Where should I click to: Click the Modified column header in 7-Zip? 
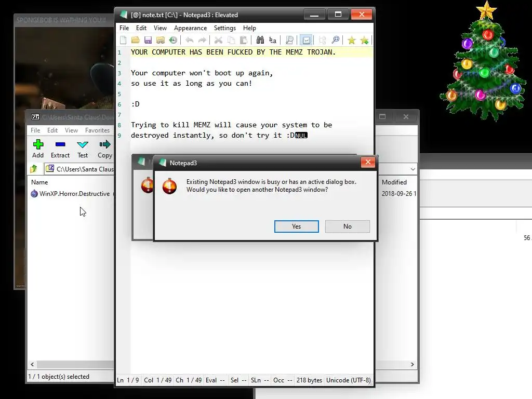tap(394, 182)
